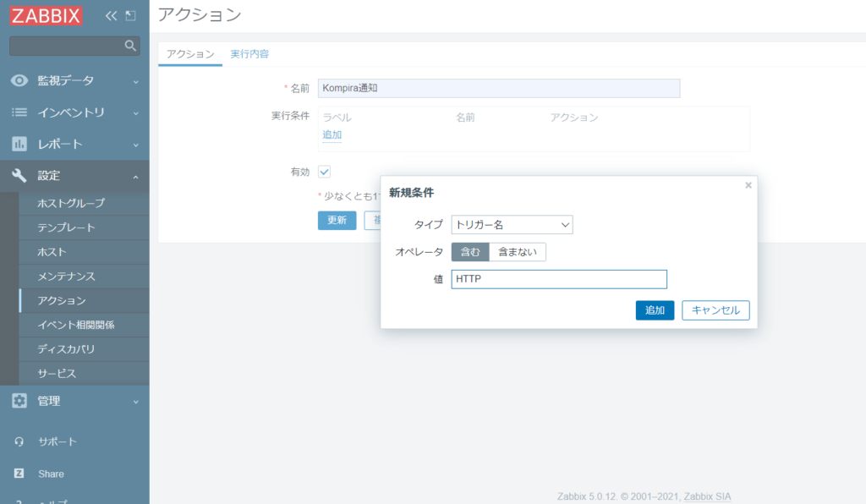Click the 設定 wrench icon
This screenshot has width=866, height=504.
(19, 177)
